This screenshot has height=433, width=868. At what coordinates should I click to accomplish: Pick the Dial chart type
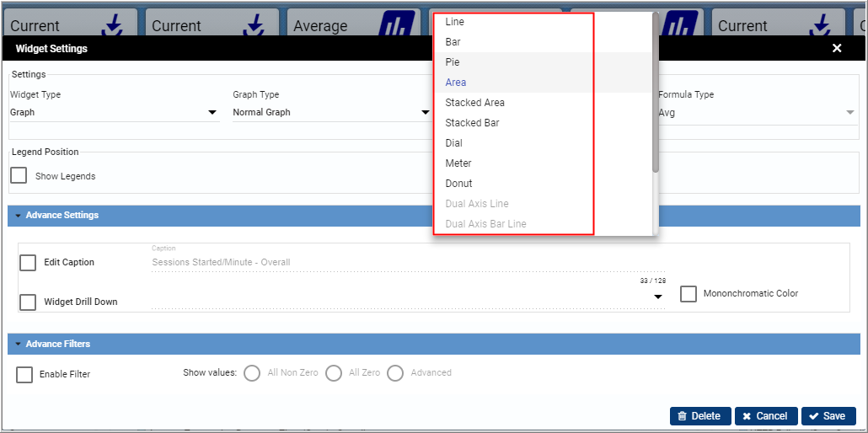coord(454,143)
